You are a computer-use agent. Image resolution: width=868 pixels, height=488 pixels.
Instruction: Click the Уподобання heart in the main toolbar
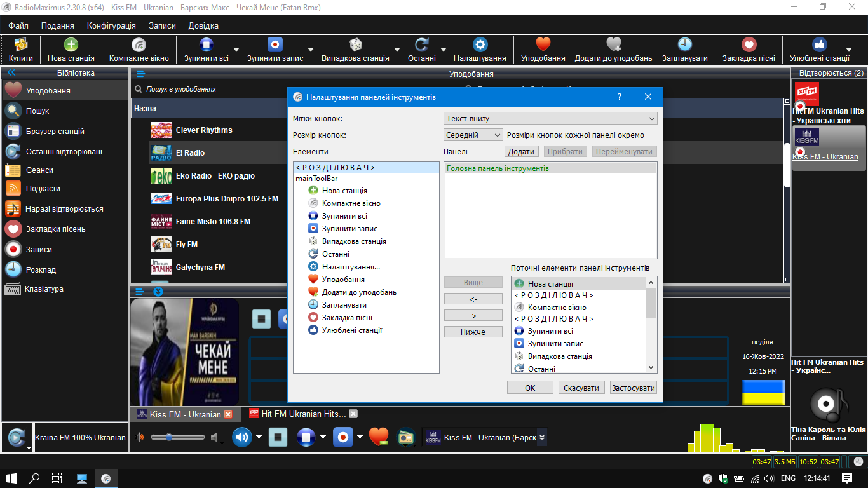(x=543, y=50)
